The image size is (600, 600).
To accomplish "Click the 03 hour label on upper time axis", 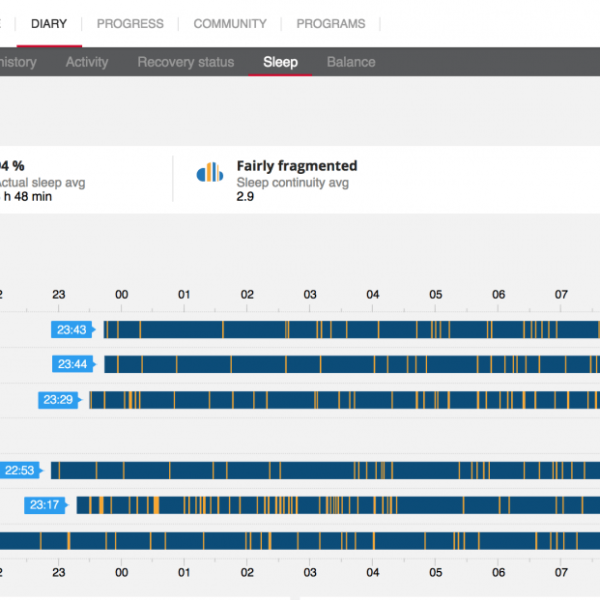I will click(x=310, y=294).
